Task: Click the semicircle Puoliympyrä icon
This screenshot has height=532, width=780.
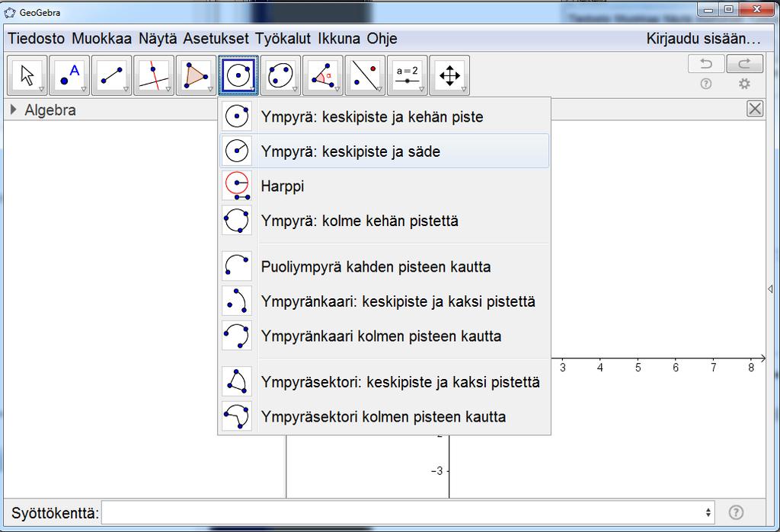Action: point(237,266)
